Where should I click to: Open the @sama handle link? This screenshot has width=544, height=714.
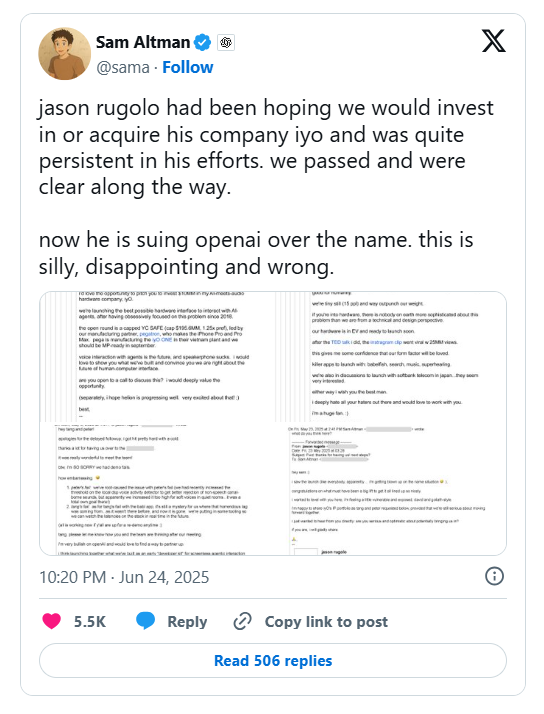coord(122,67)
